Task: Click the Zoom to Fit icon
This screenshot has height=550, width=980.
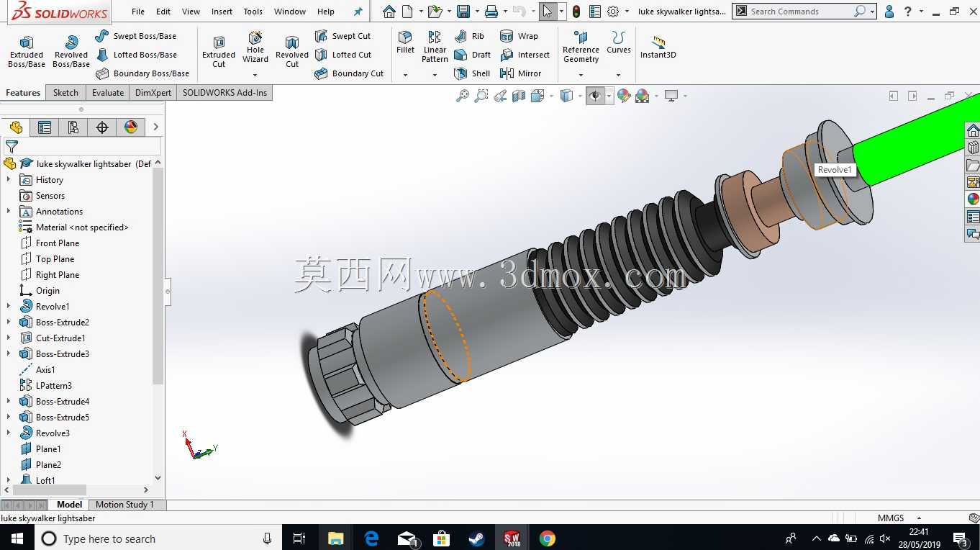Action: tap(463, 96)
